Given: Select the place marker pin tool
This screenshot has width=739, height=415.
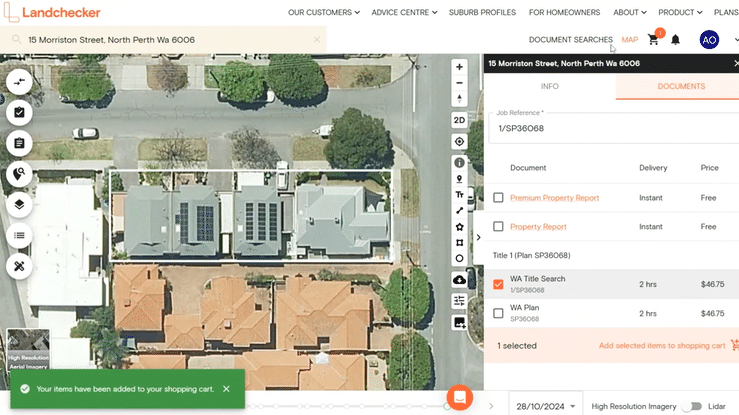Looking at the screenshot, I should (x=459, y=179).
